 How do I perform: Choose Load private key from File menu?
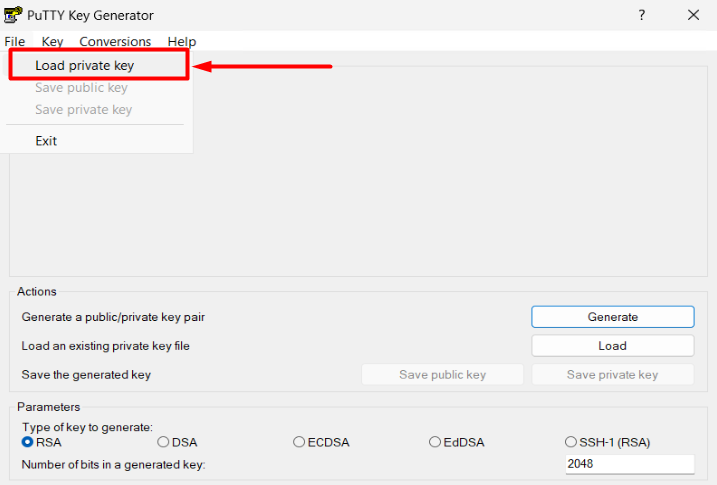click(x=98, y=65)
